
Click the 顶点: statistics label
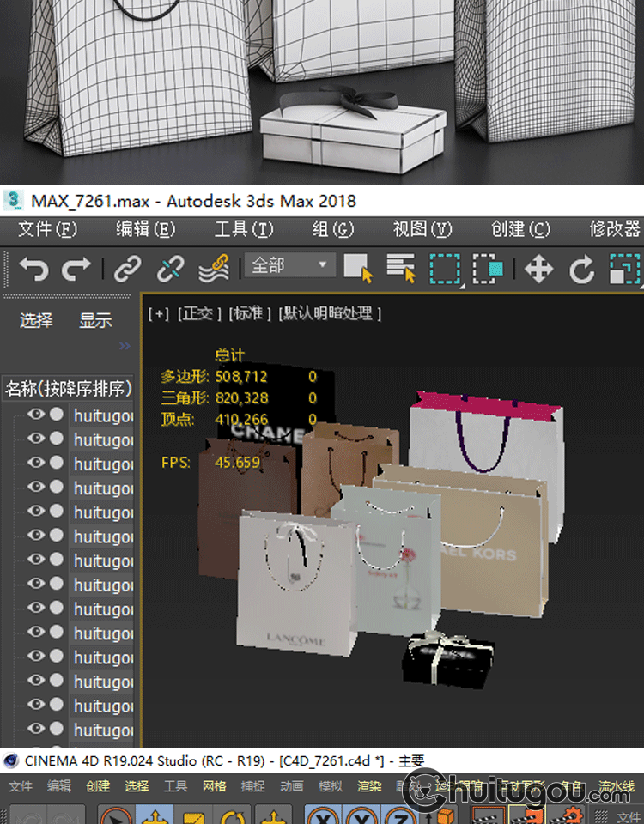tap(178, 420)
